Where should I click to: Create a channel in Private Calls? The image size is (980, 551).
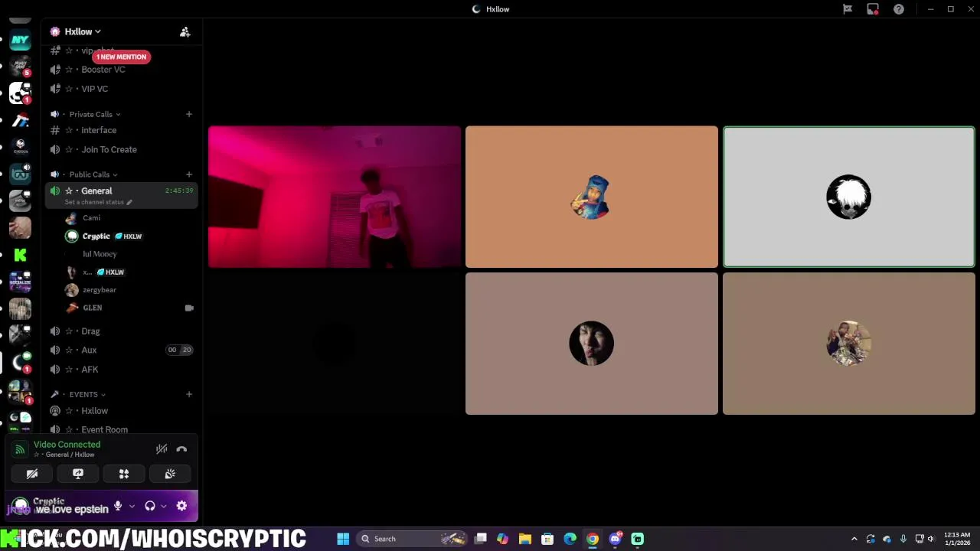point(189,114)
